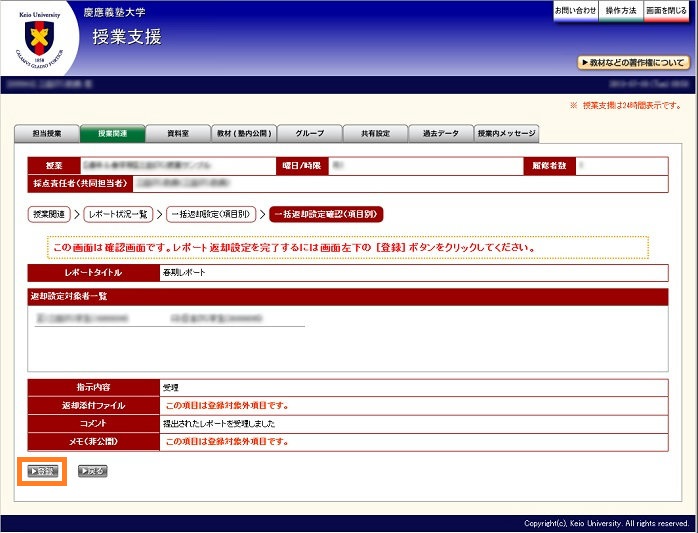The height and width of the screenshot is (533, 698).
Task: Click the 授業支援 page title
Action: (127, 38)
